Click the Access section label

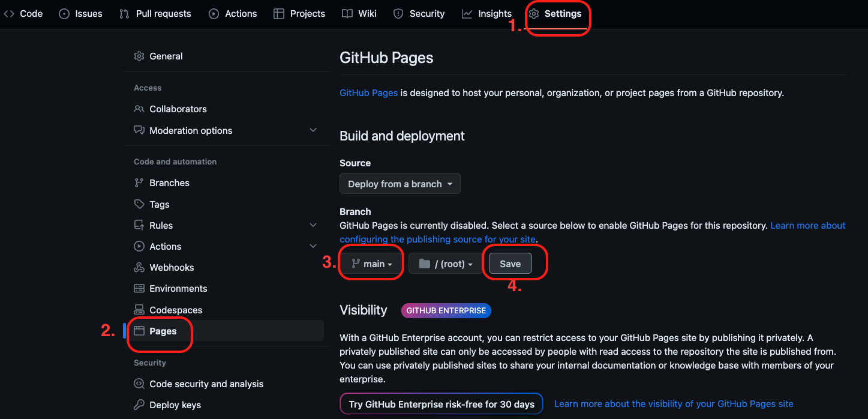click(148, 88)
